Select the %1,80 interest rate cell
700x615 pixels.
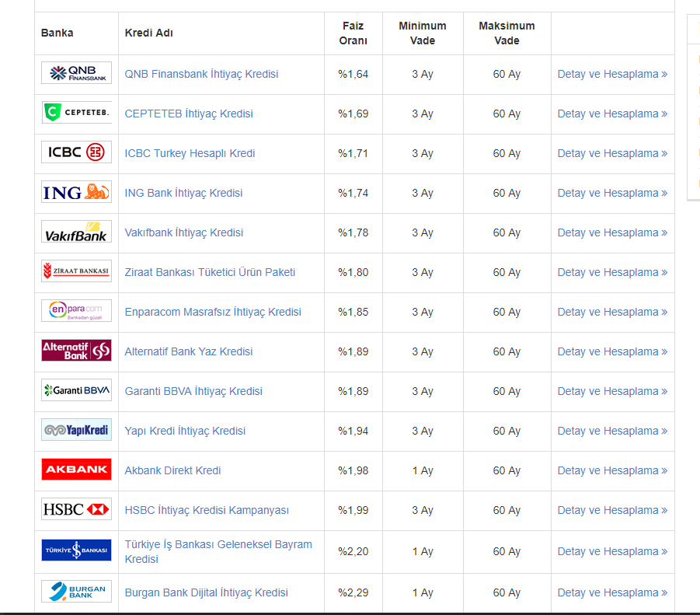tap(353, 272)
